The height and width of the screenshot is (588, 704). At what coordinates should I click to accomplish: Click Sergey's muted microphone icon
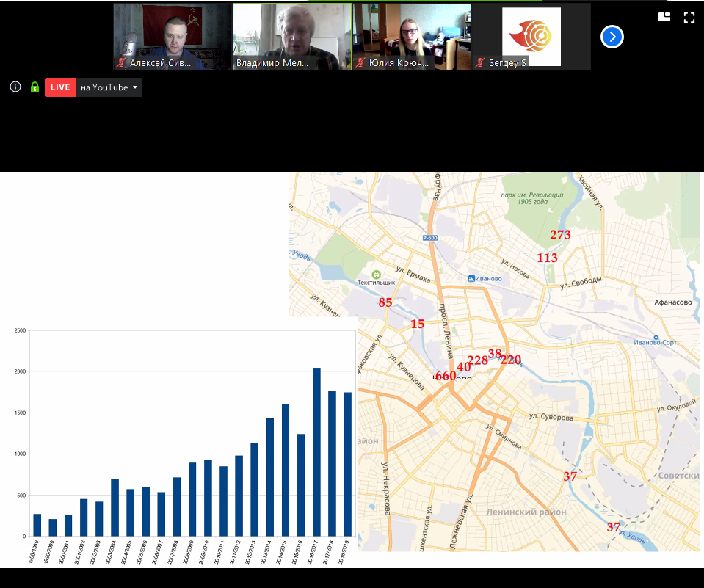point(481,63)
